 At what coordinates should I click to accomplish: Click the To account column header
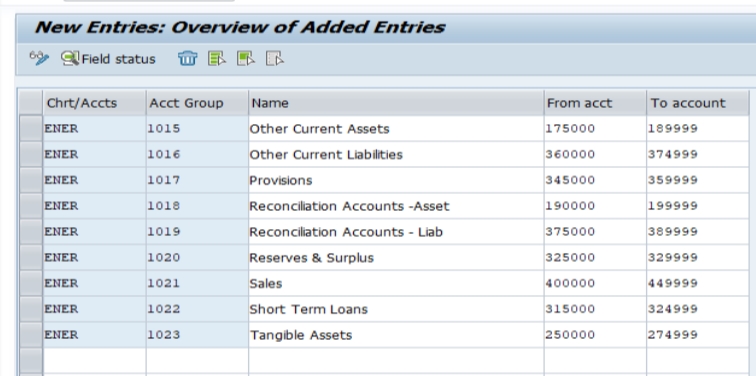pyautogui.click(x=698, y=103)
